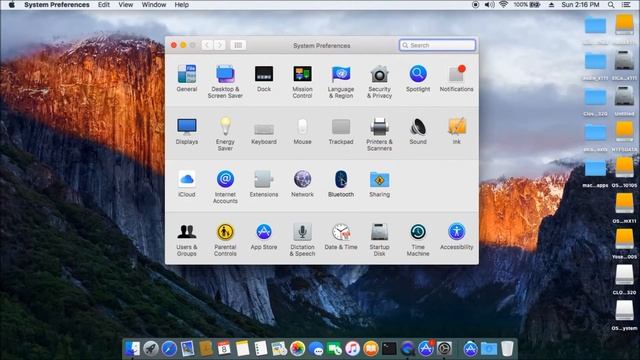
Task: Open Desktop & Screen Saver preferences
Action: pyautogui.click(x=225, y=82)
